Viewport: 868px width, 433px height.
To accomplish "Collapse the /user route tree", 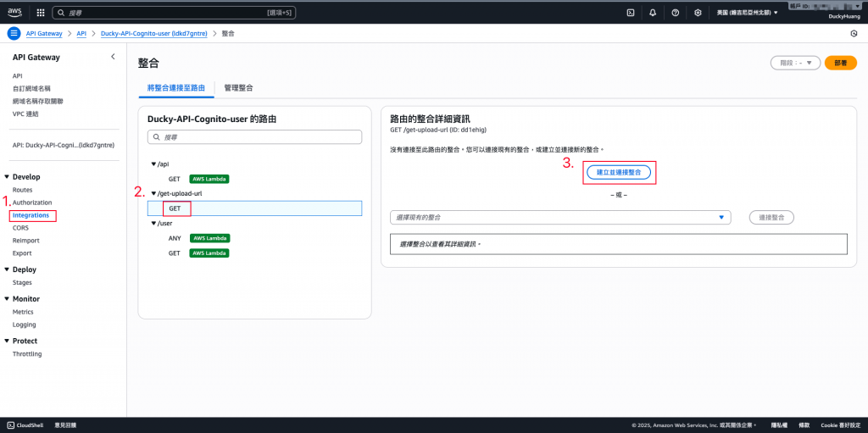I will 154,223.
